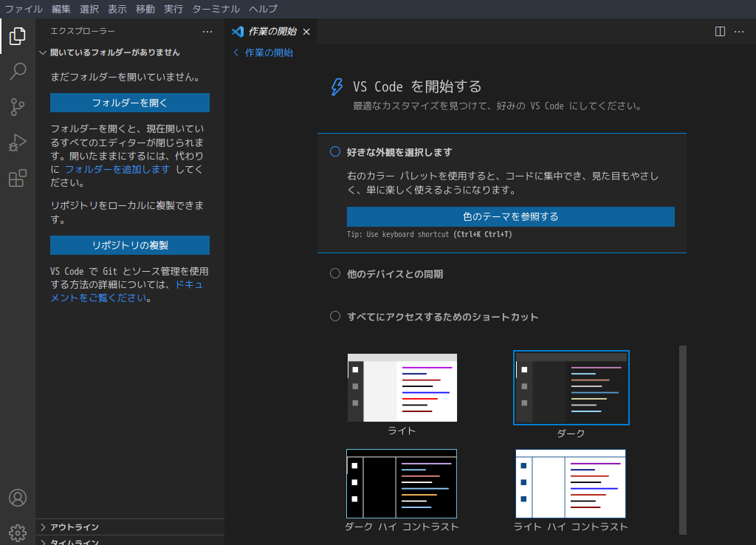Click the theme picker vertical scrollbar
The image size is (756, 545).
pos(683,440)
